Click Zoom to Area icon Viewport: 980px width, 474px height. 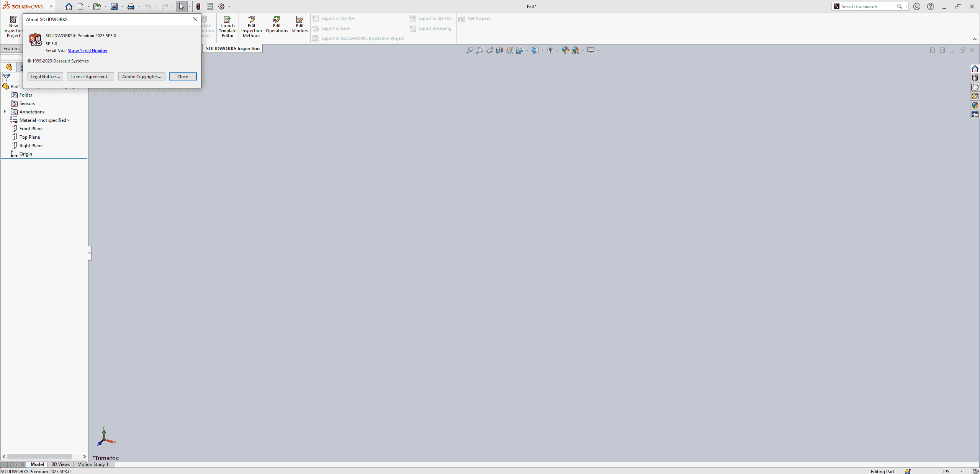point(480,50)
